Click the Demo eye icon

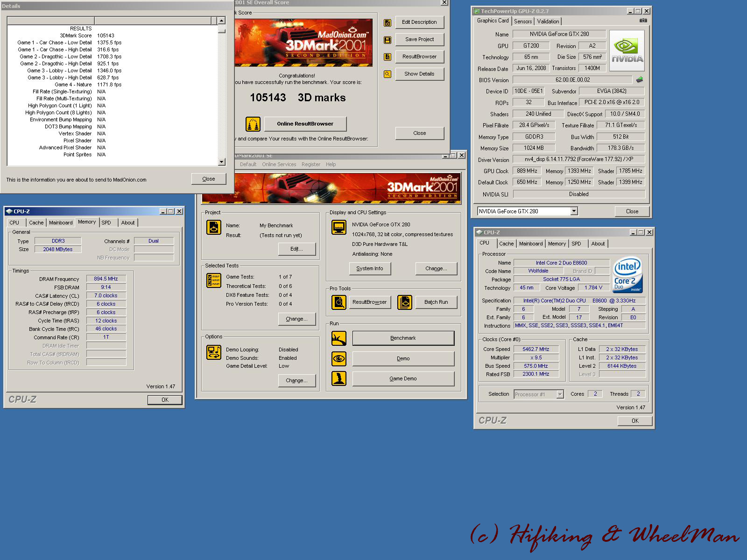[x=339, y=358]
